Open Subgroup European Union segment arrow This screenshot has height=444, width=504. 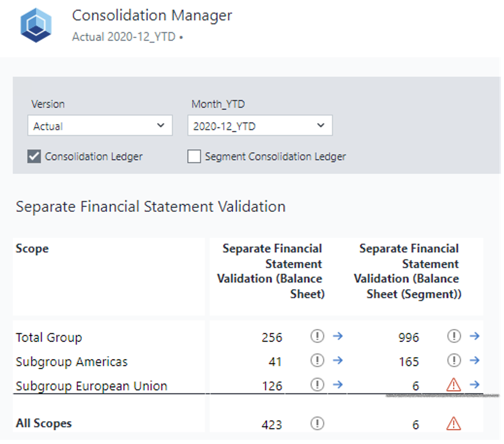click(474, 384)
